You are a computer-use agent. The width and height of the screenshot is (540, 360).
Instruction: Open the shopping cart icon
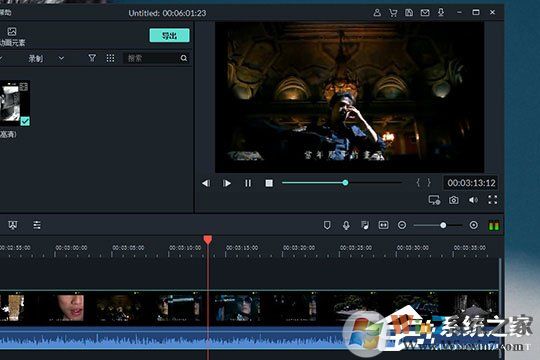tap(393, 13)
